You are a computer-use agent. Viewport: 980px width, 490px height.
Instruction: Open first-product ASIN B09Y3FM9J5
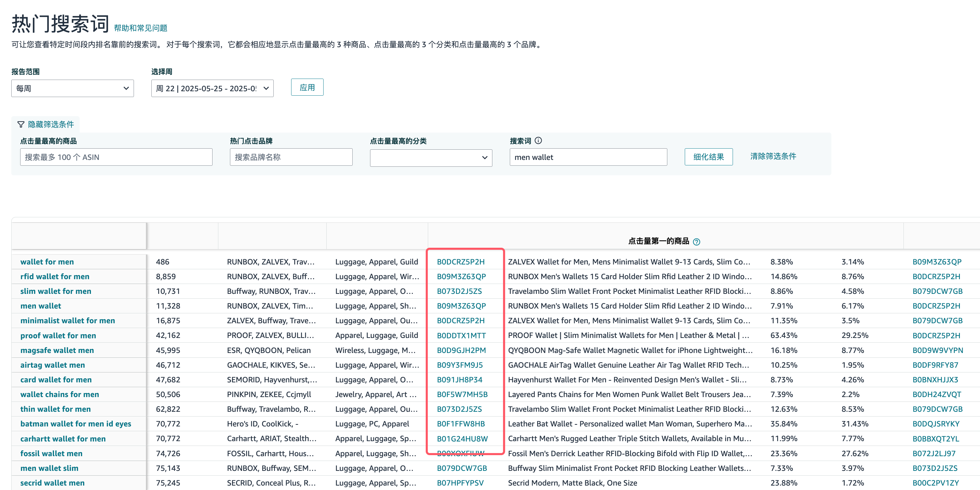pos(460,365)
